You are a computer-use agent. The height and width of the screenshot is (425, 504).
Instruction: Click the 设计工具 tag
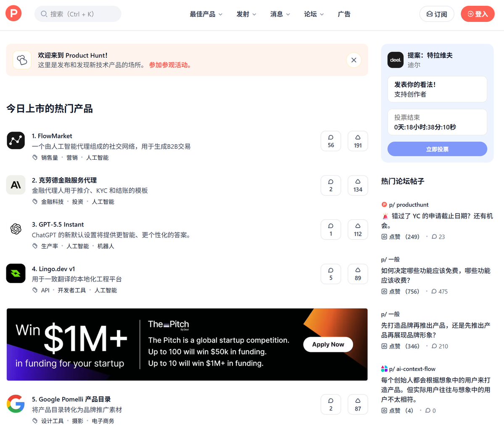point(52,421)
